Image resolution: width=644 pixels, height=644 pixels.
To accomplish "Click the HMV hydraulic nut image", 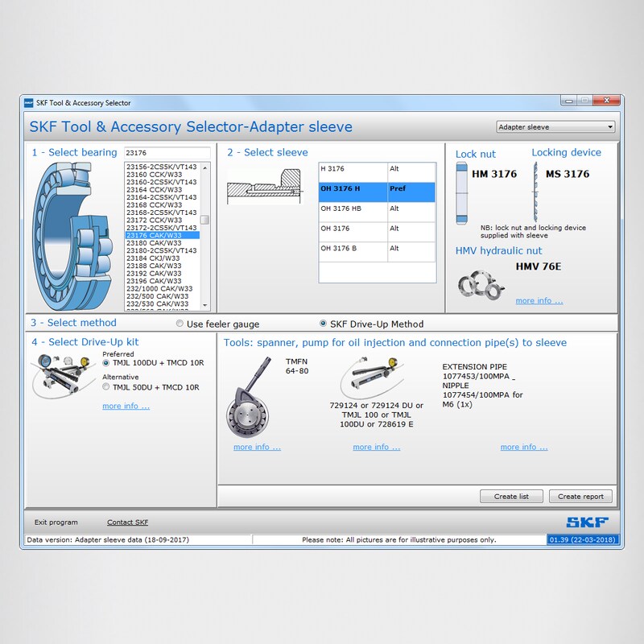I will click(481, 284).
